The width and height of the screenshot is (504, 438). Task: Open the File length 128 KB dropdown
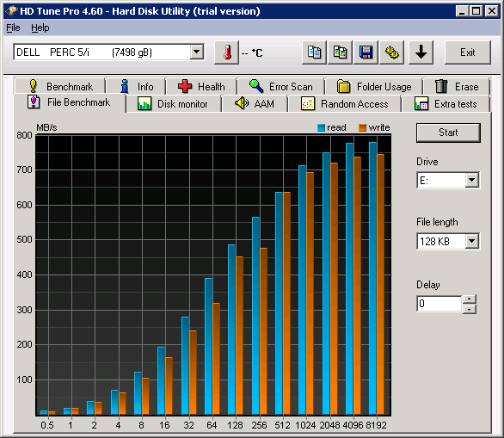click(472, 241)
